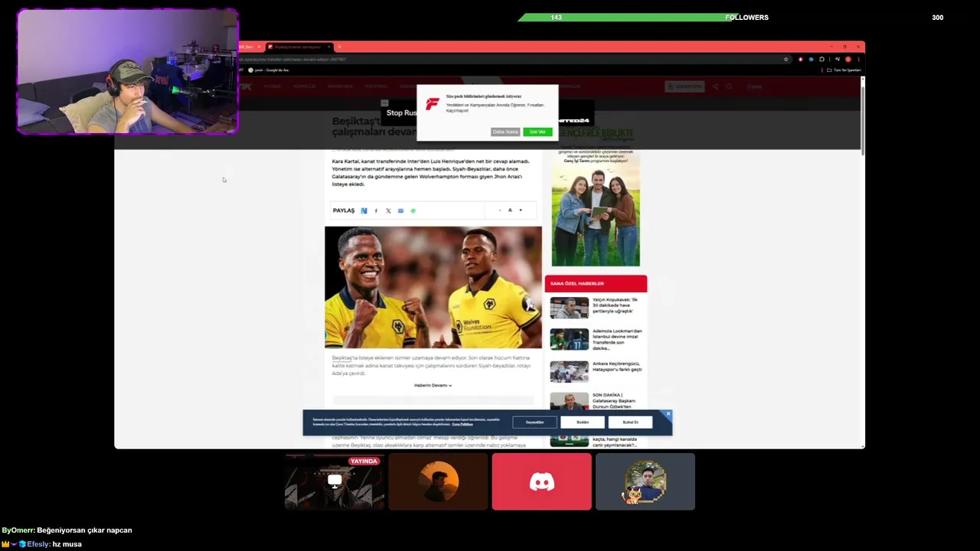The width and height of the screenshot is (980, 551).
Task: Click the site search magnifier icon
Action: [729, 86]
